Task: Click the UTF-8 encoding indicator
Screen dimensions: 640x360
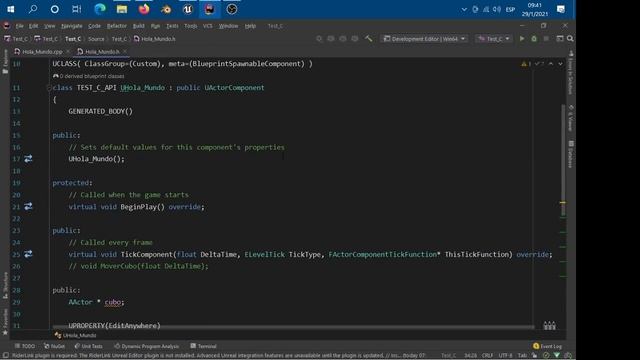Action: (505, 356)
